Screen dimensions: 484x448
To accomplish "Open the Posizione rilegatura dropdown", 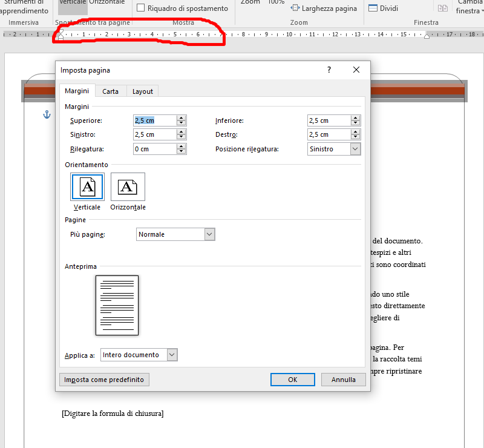I will pos(355,149).
